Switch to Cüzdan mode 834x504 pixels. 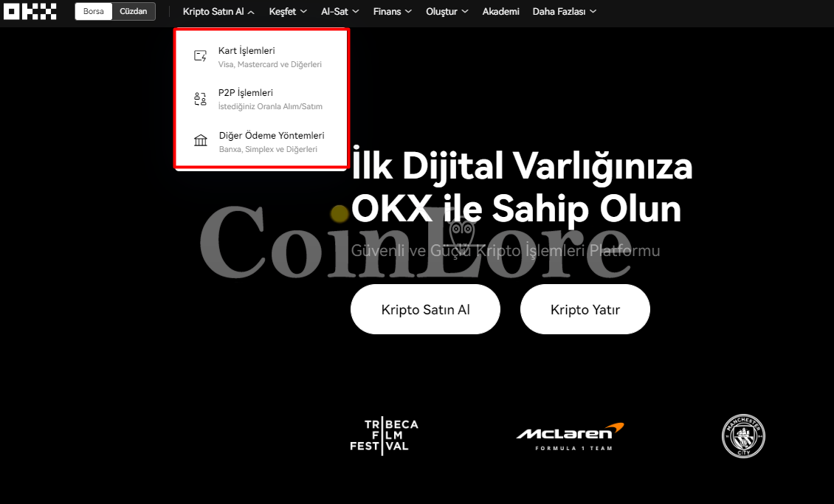click(134, 11)
